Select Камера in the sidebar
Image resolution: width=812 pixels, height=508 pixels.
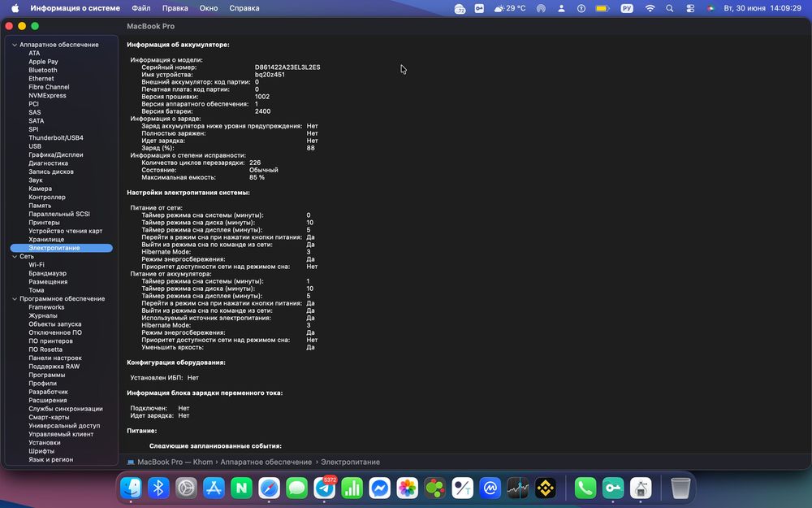click(x=41, y=189)
